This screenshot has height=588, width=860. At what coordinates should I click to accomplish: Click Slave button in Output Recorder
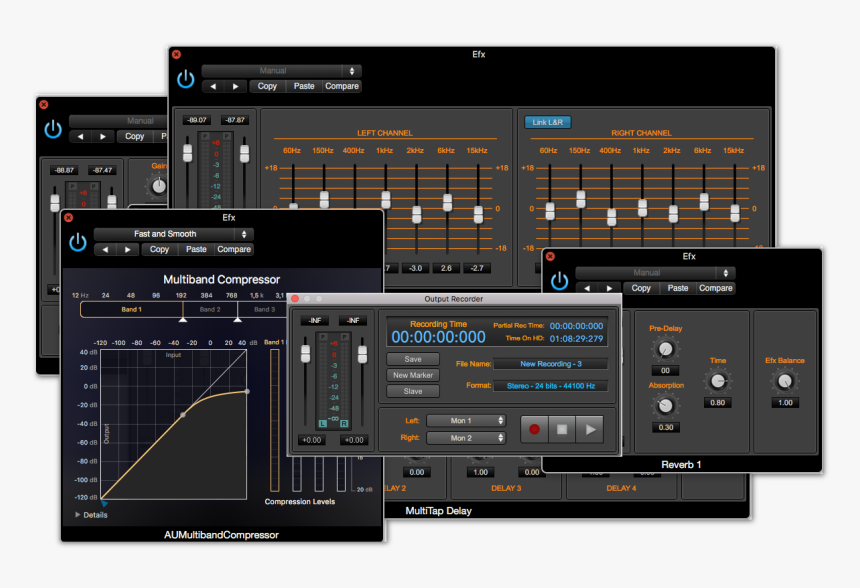click(413, 391)
